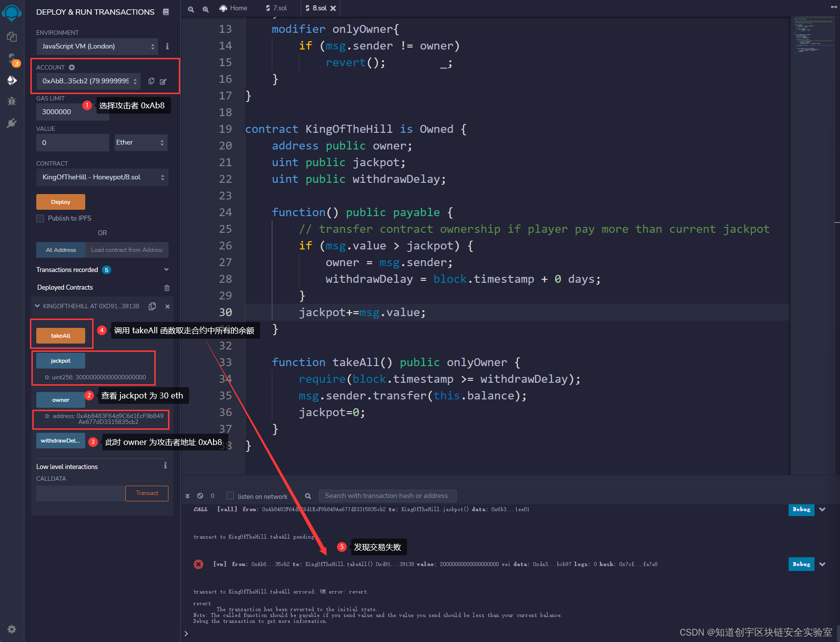Click the low level interactions info icon
Screen dimensions: 840x642
[165, 465]
